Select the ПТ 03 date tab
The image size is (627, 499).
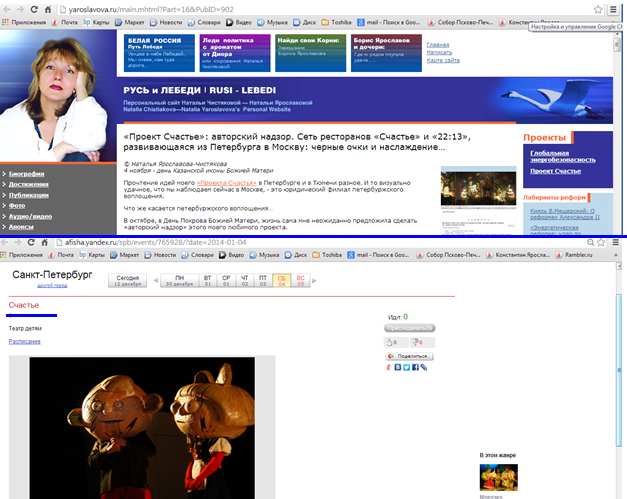263,280
